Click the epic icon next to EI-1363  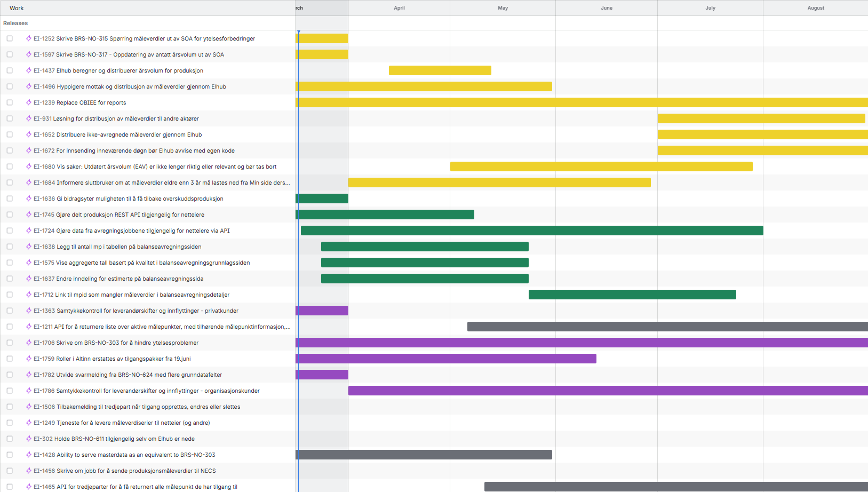[29, 311]
